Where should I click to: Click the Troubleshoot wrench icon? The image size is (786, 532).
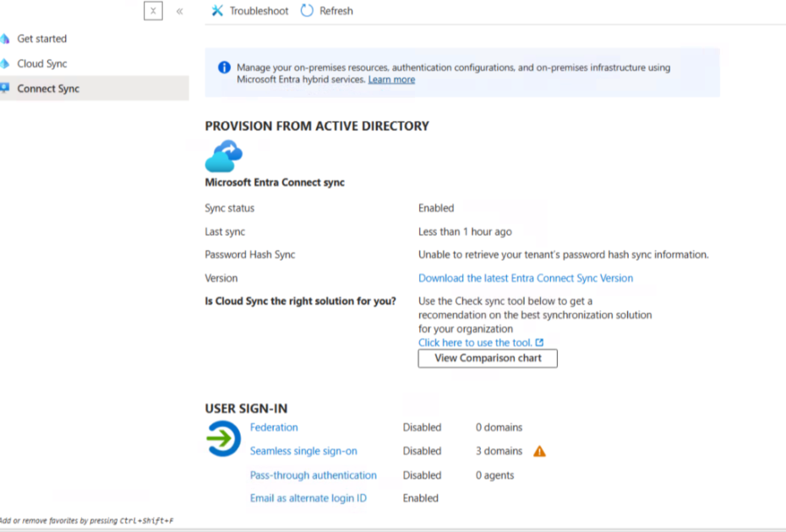[217, 10]
